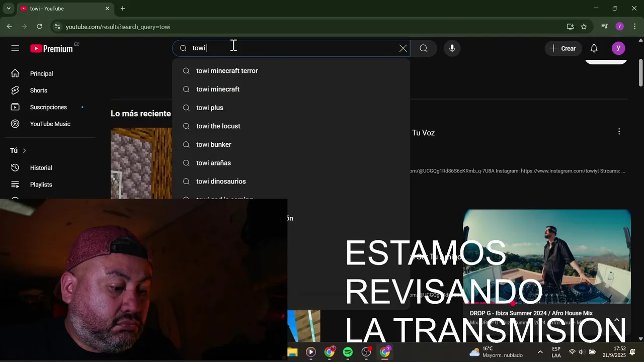Expand the Tú section chevron

[24, 151]
